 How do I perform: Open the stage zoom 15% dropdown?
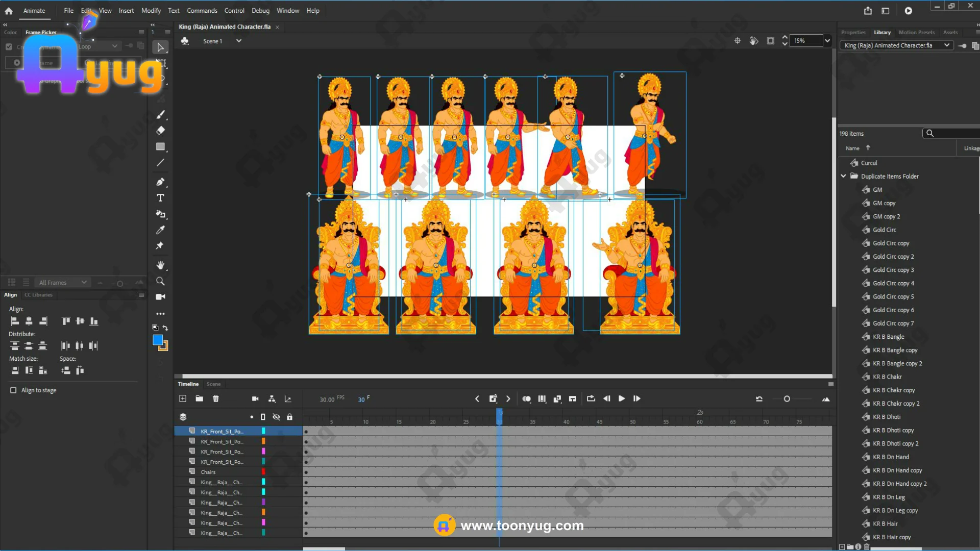(827, 41)
